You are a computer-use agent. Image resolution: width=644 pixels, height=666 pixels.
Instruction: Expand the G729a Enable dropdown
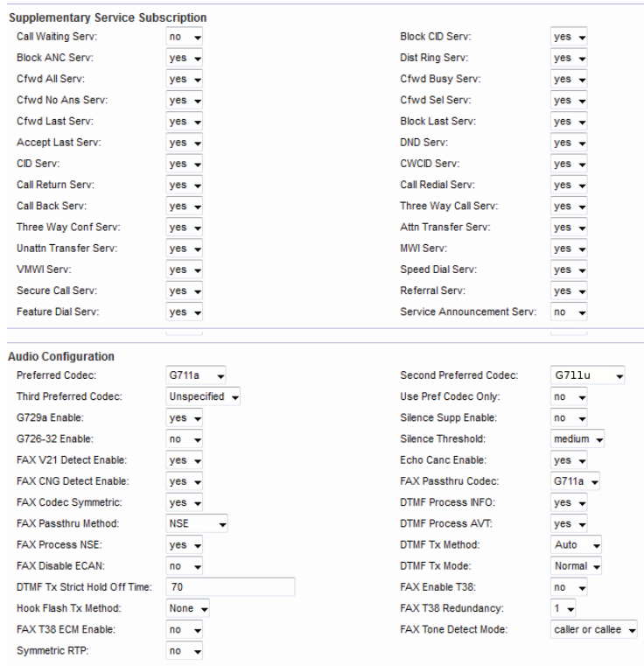185,418
